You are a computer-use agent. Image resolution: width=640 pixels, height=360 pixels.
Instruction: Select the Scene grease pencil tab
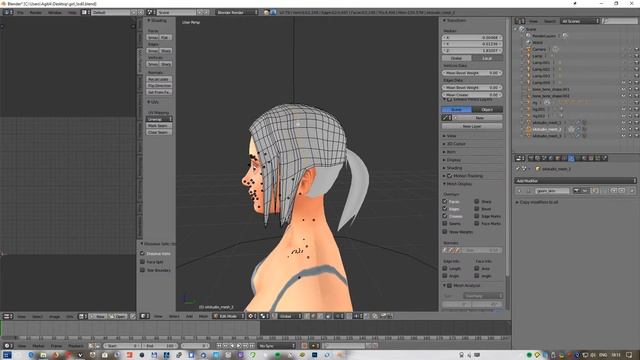point(457,110)
